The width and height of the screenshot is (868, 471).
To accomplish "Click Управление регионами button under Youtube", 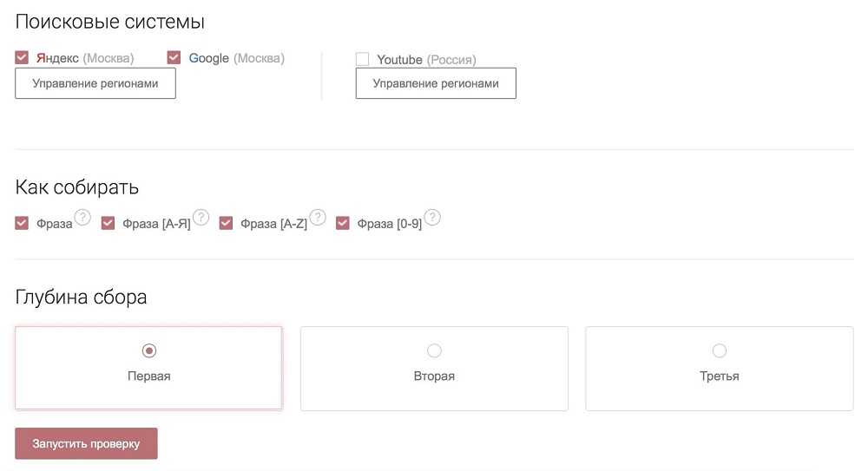I will coord(436,84).
